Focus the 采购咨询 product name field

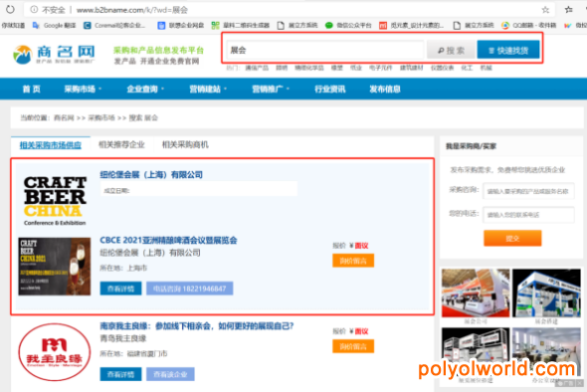pos(528,191)
